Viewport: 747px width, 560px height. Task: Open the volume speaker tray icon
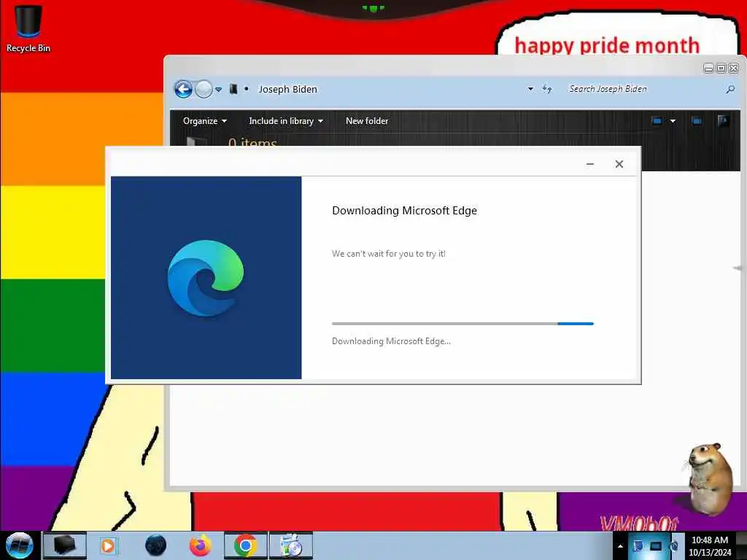click(x=675, y=545)
